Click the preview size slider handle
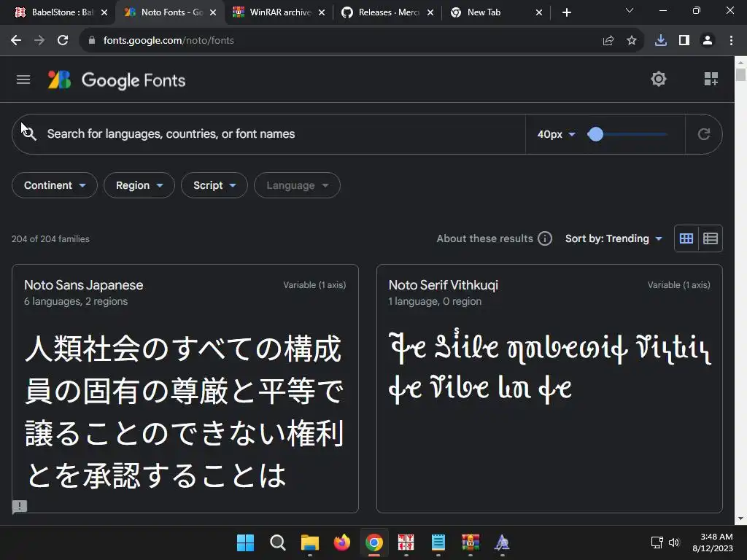 point(595,134)
